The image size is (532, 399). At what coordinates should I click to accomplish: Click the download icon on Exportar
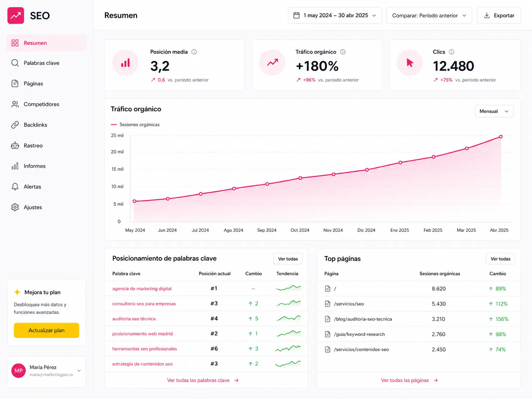(487, 15)
